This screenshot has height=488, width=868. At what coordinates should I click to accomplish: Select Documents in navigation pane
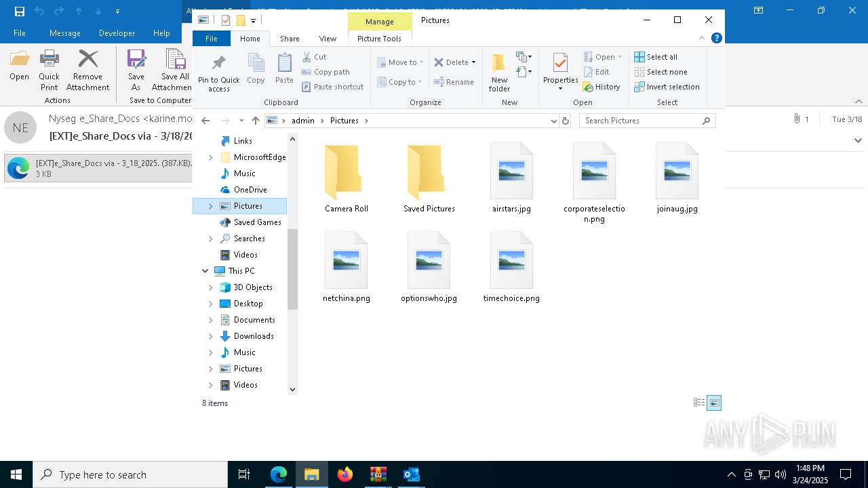254,320
